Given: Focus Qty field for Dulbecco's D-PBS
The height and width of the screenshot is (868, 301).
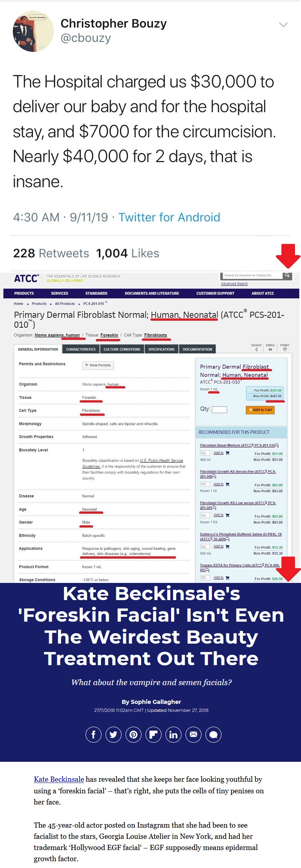Looking at the screenshot, I should 205,546.
